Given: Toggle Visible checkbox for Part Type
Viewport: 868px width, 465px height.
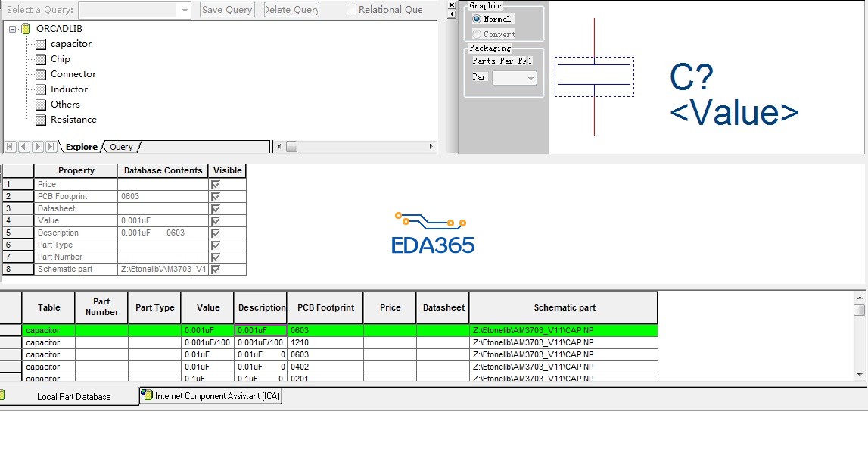Looking at the screenshot, I should click(x=216, y=245).
